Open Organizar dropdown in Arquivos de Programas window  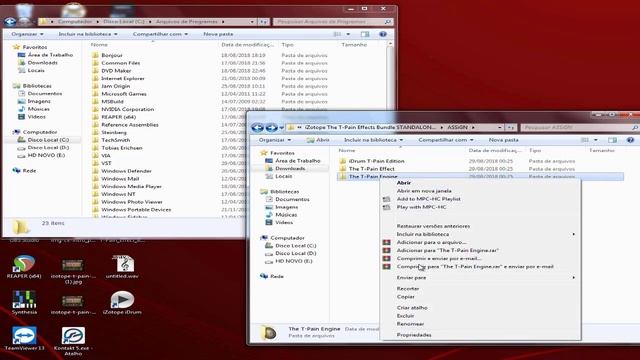27,34
